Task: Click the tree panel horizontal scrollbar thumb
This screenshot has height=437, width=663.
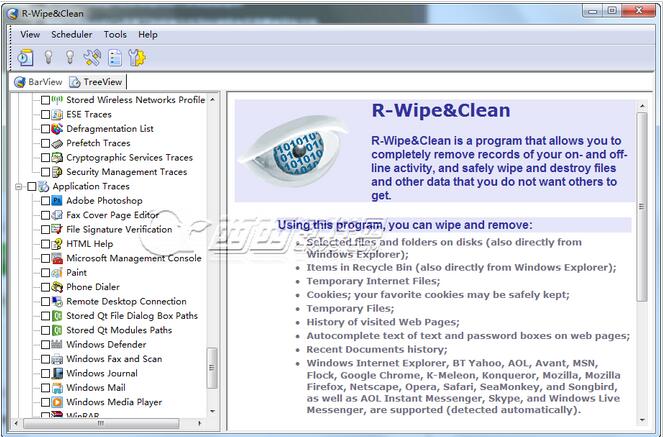Action: point(100,423)
